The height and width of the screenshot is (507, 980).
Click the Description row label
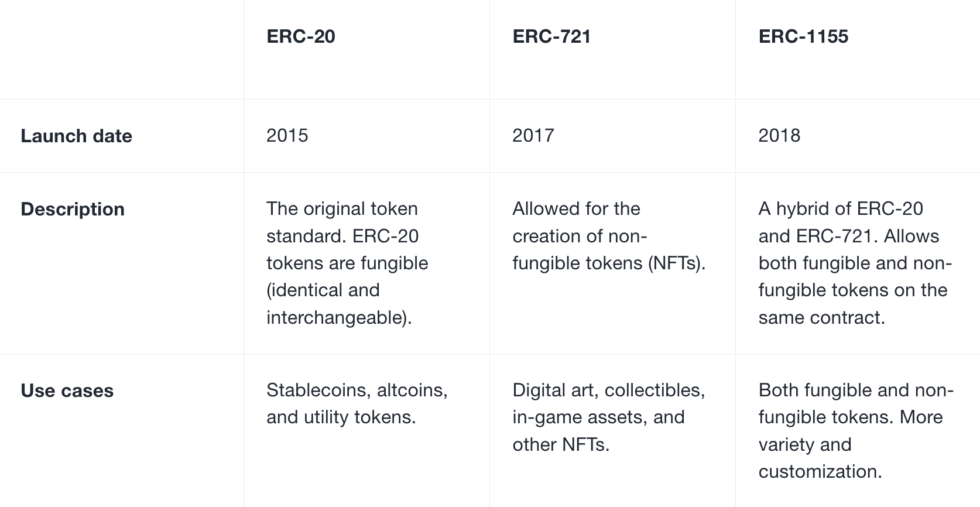[73, 209]
